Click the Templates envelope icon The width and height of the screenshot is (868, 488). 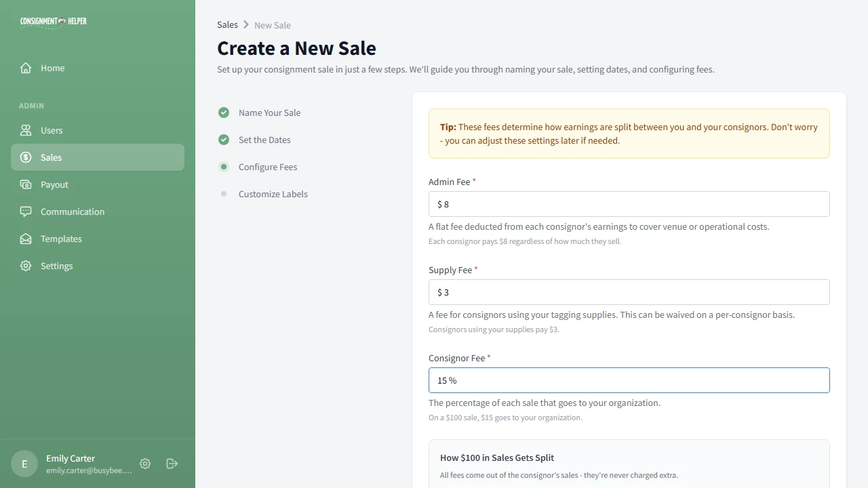24,239
